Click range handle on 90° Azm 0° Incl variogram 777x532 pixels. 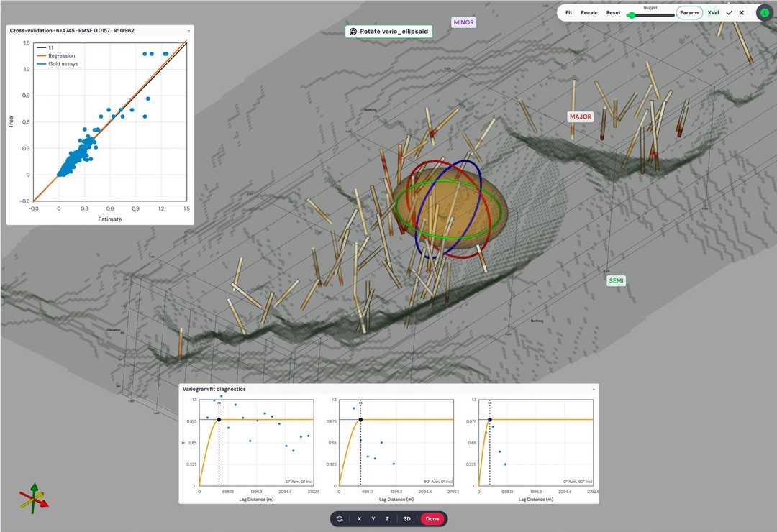[360, 420]
